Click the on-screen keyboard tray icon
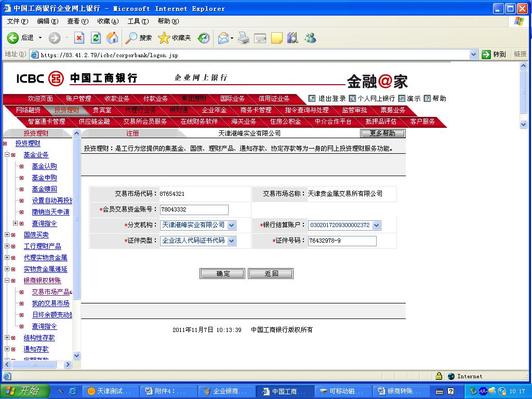The image size is (532, 399). coord(440,392)
